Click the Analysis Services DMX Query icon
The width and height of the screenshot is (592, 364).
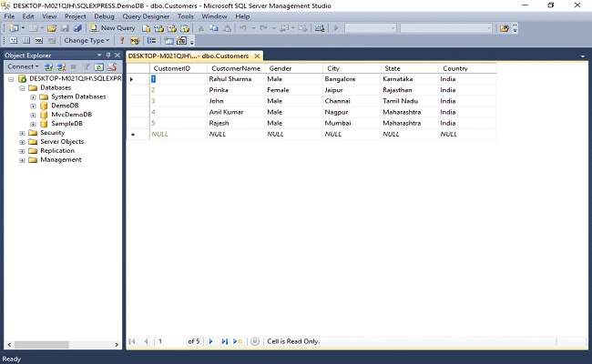pos(172,28)
